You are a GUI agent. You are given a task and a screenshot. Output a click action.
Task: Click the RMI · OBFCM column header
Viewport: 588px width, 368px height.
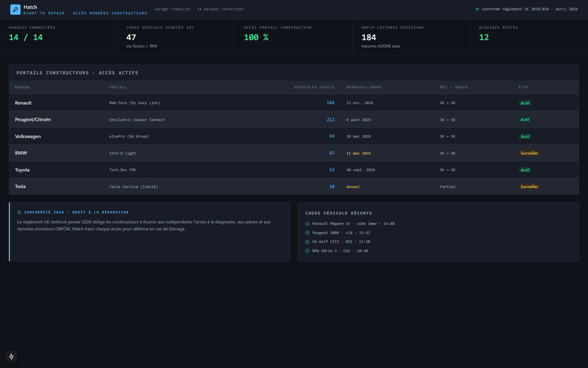click(x=454, y=87)
